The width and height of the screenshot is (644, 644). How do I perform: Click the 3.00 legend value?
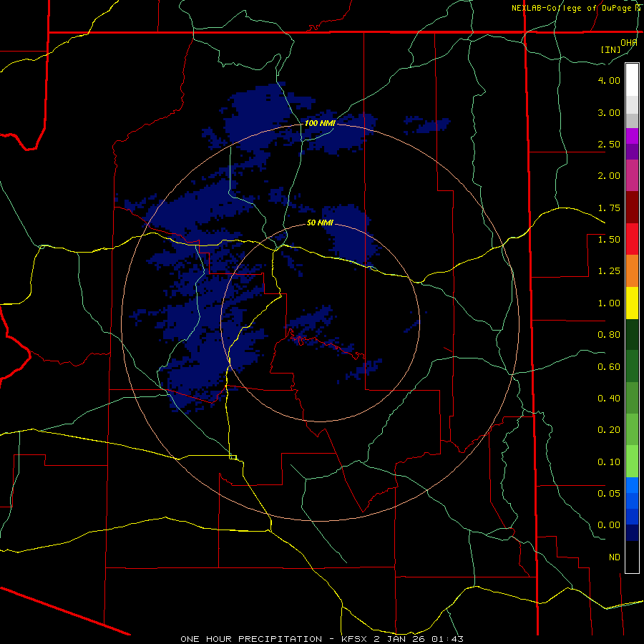(x=609, y=112)
